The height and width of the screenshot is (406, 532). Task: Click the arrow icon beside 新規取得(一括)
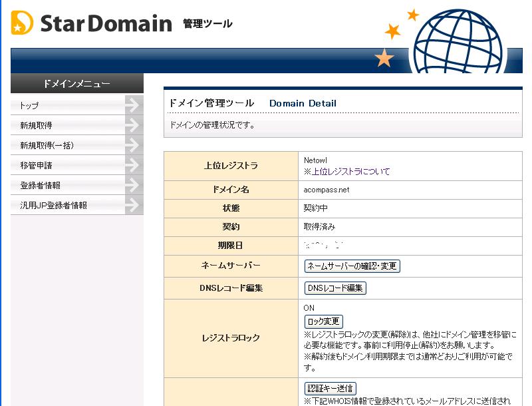tap(133, 145)
